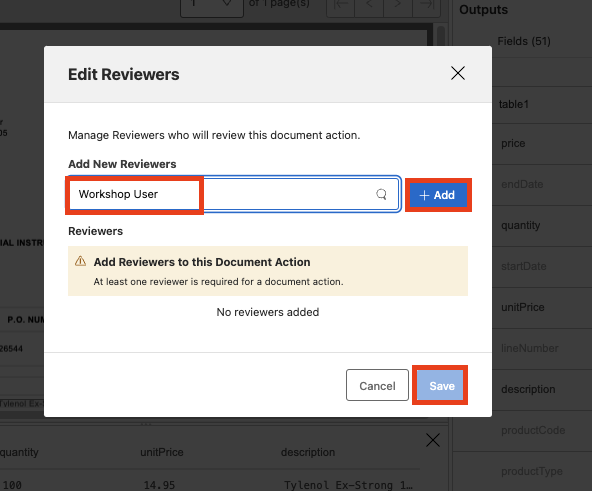Close the bottom table panel
This screenshot has height=491, width=592.
(433, 440)
